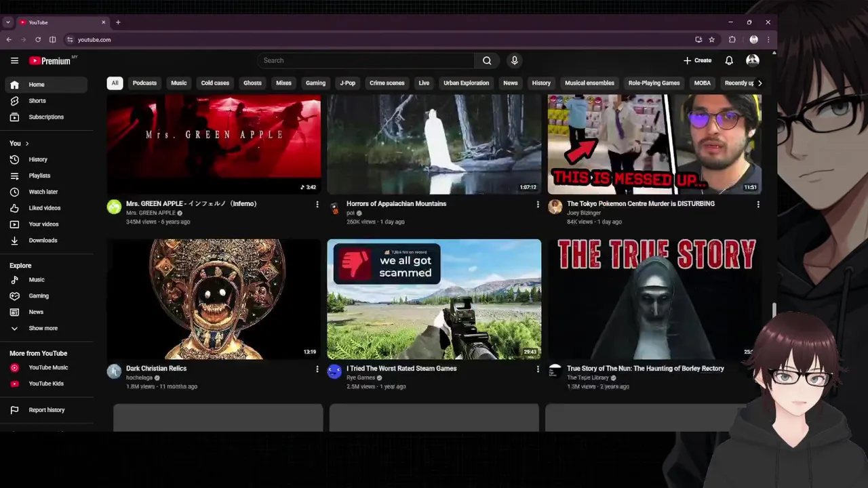Select the Cold cases chip

pyautogui.click(x=215, y=83)
